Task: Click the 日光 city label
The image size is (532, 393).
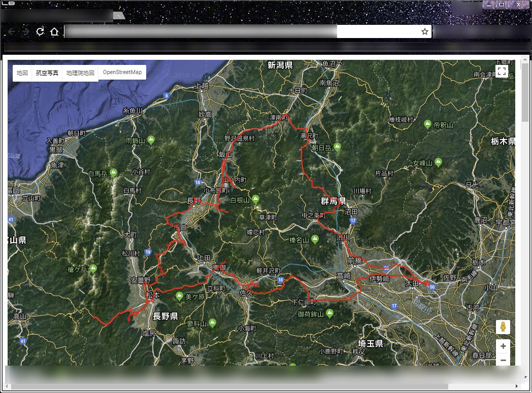Action: click(x=472, y=185)
